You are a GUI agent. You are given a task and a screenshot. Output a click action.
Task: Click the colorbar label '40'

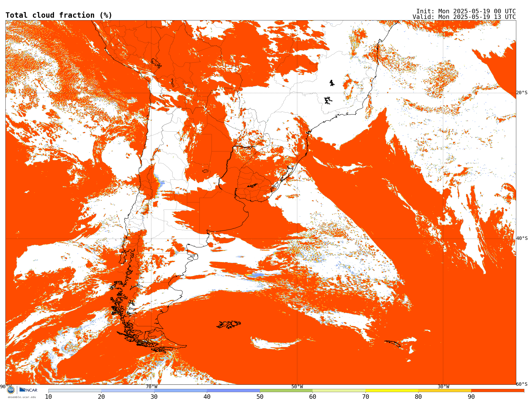[207, 397]
